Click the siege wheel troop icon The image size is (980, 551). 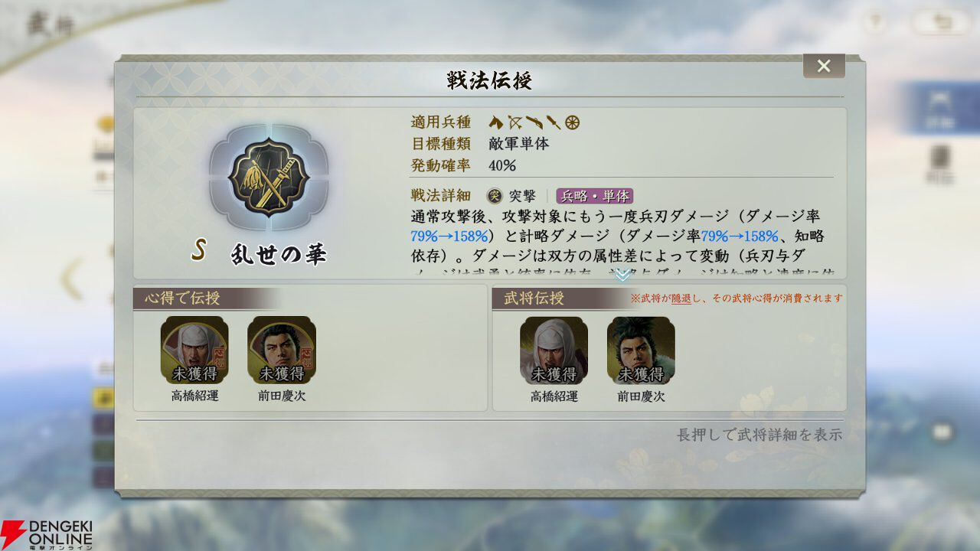coord(573,122)
